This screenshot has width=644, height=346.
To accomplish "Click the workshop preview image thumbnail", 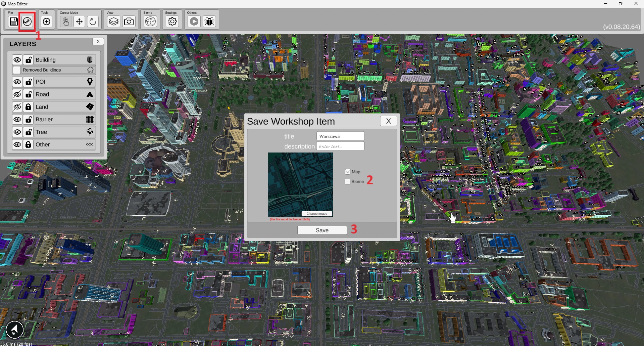I will pyautogui.click(x=300, y=184).
